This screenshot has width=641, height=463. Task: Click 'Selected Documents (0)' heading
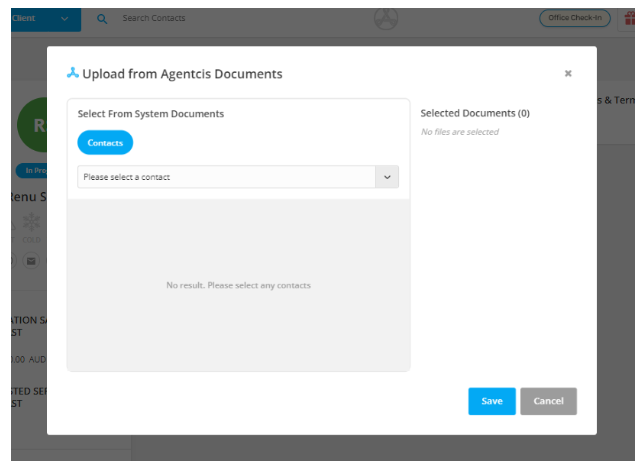(475, 113)
